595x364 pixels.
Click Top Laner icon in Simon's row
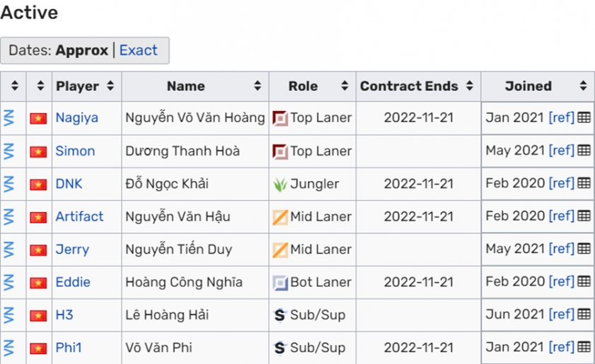point(280,152)
